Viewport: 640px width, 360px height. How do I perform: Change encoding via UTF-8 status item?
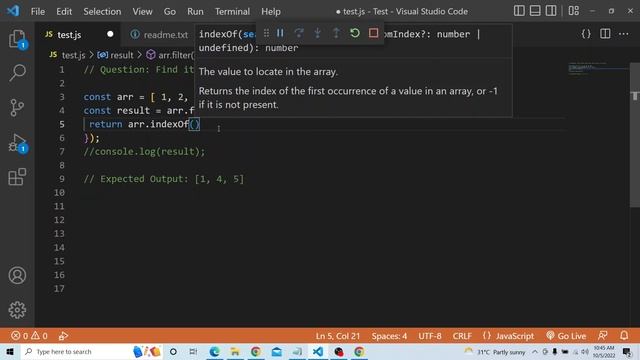tap(430, 336)
